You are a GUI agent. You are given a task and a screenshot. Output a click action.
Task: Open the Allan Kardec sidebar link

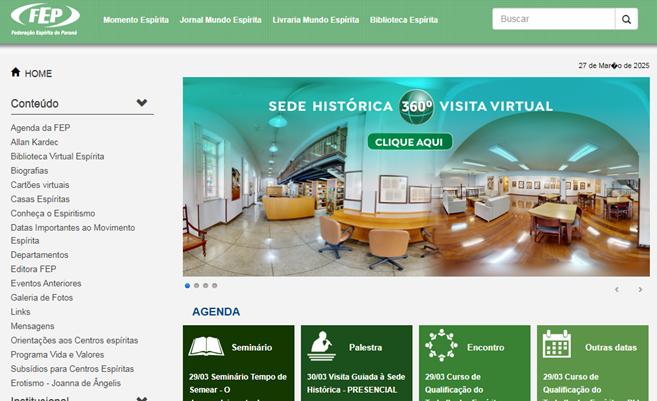(x=34, y=142)
